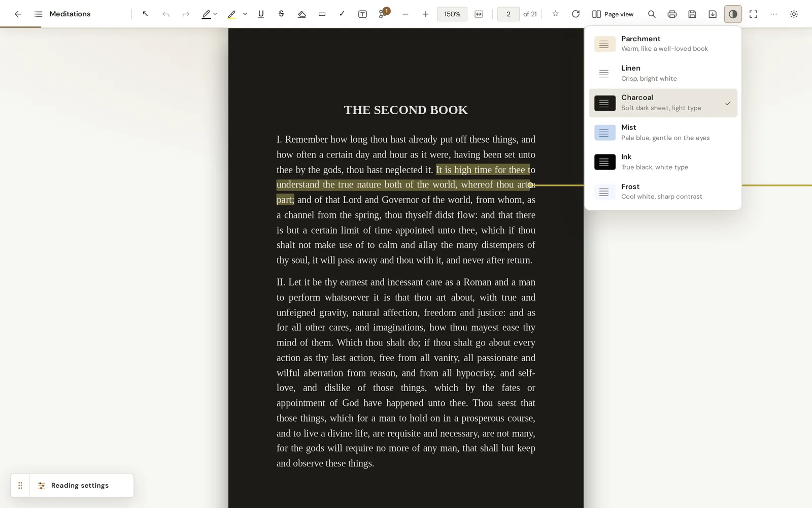Close the page theme dropdown button
Viewport: 812px width, 508px height.
tap(733, 14)
